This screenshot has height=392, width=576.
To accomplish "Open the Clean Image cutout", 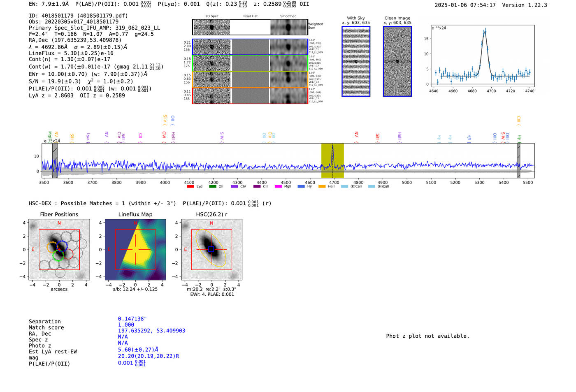I will coord(397,62).
